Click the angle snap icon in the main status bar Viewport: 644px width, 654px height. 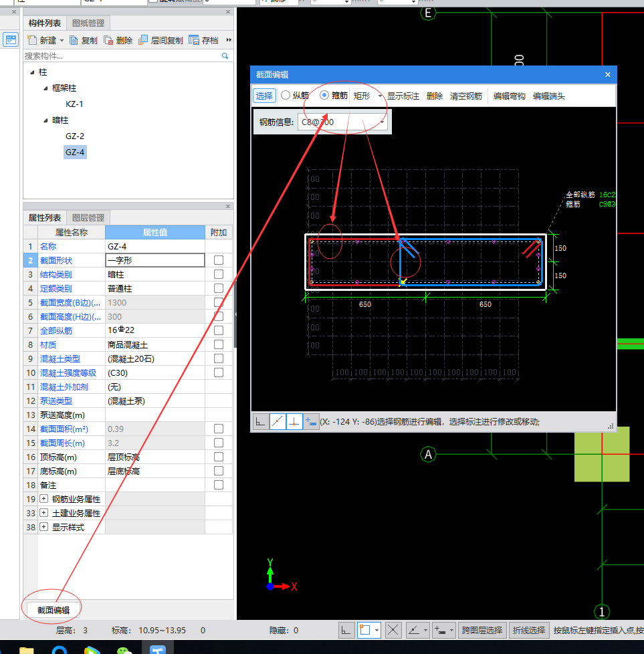pos(414,630)
